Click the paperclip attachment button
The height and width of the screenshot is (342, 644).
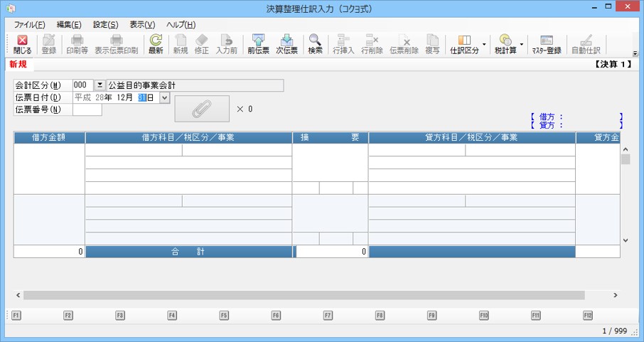click(202, 109)
